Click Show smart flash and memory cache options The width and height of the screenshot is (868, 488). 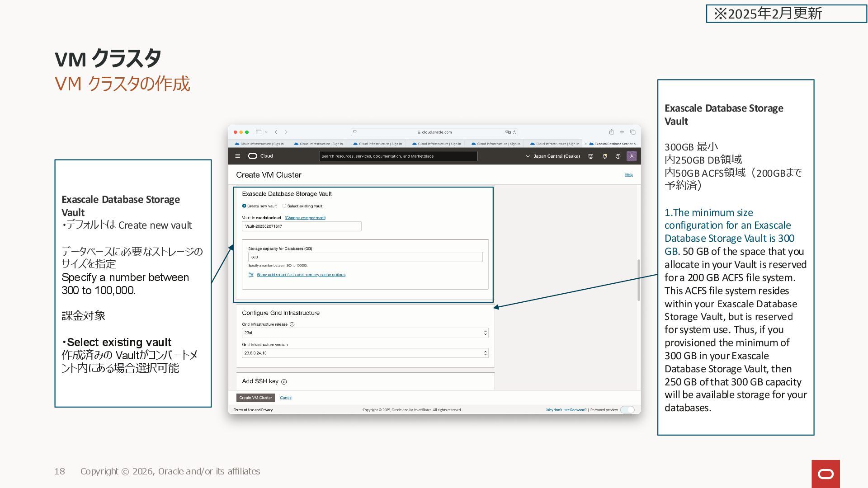tap(301, 275)
